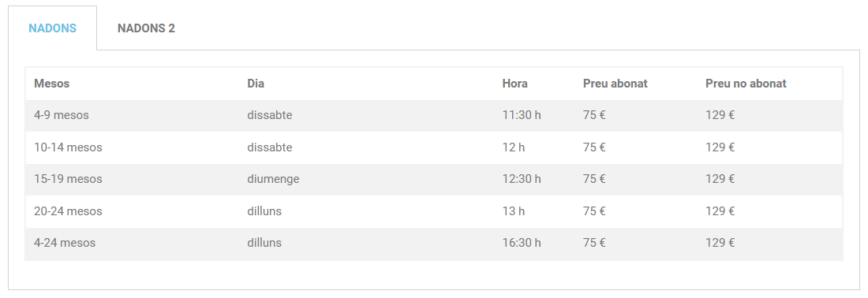The height and width of the screenshot is (298, 868).
Task: Switch to the NADONS 2 tab
Action: (x=146, y=28)
